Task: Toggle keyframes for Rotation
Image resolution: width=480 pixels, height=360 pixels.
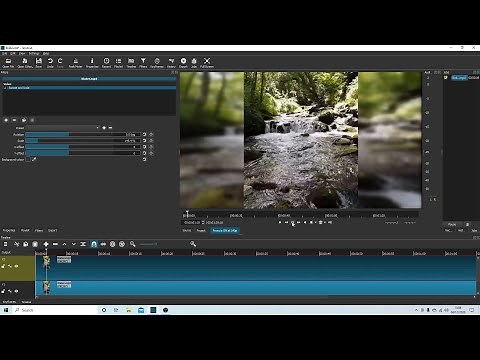Action: point(151,134)
